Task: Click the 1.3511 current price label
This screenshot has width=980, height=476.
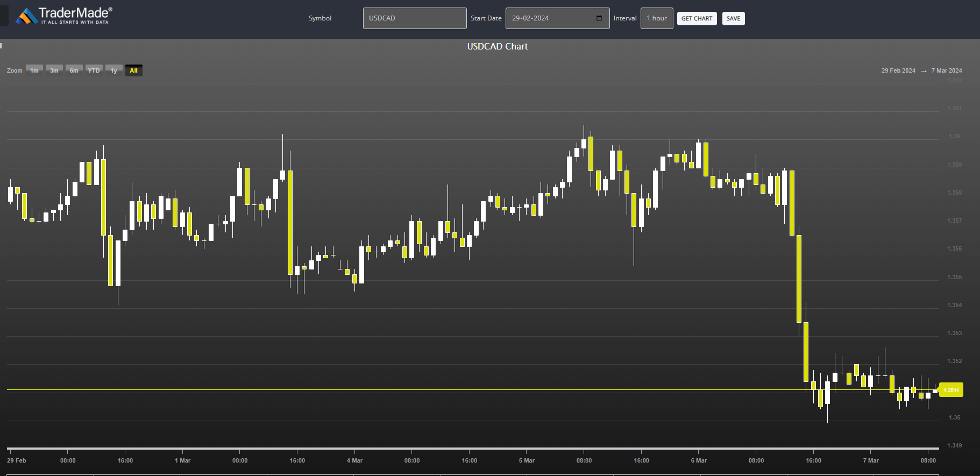Action: 951,390
